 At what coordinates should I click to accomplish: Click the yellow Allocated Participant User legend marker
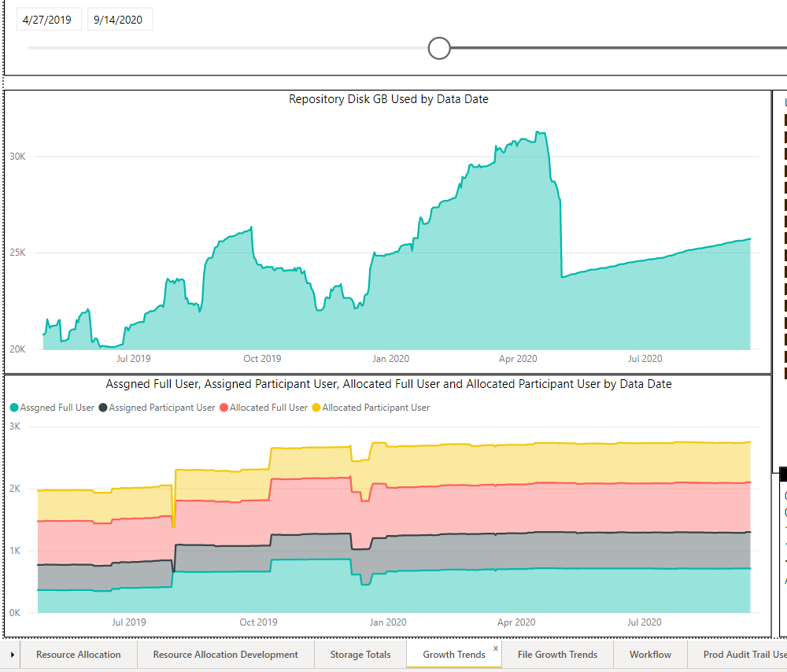coord(316,408)
